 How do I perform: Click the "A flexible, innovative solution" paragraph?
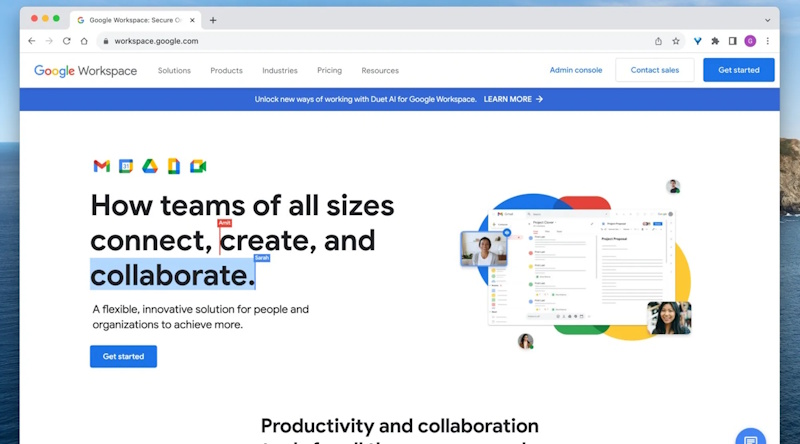tap(201, 317)
